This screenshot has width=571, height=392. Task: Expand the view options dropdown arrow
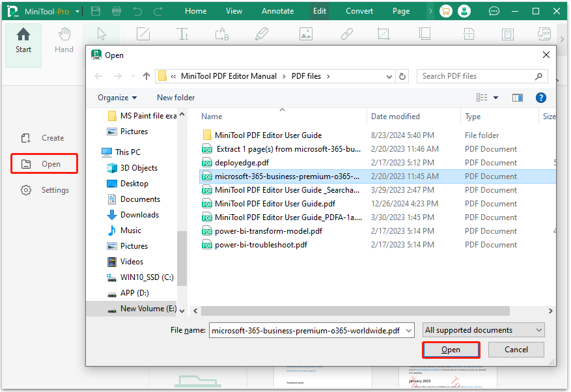tap(495, 98)
